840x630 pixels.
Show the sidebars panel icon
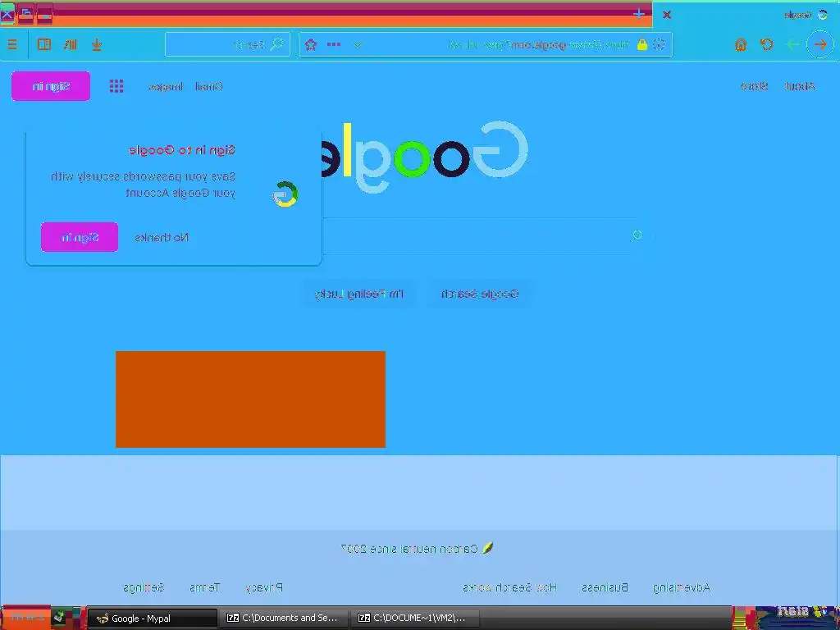pos(44,44)
